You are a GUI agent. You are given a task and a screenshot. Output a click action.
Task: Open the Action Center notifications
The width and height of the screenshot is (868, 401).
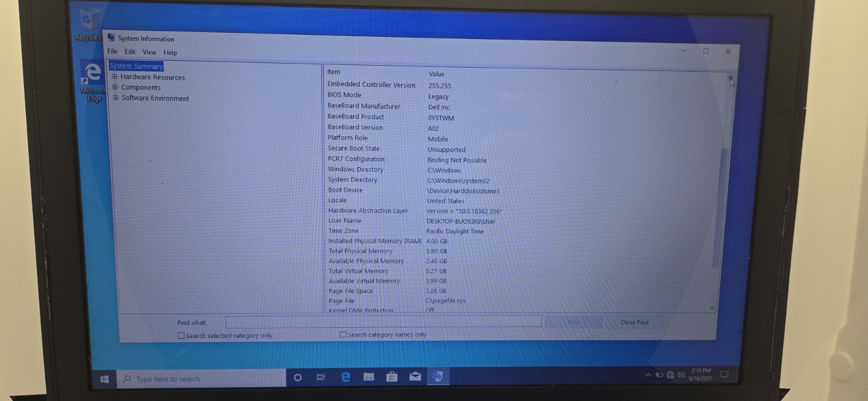tap(724, 374)
